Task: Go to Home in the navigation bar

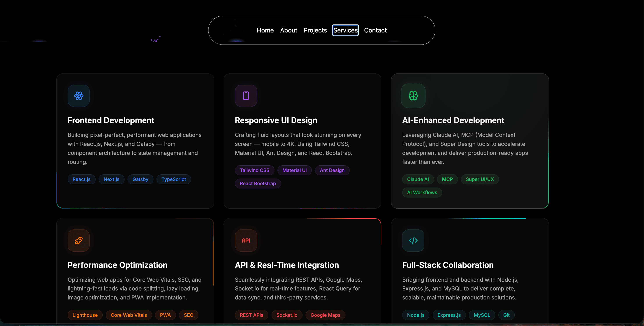Action: click(x=265, y=30)
